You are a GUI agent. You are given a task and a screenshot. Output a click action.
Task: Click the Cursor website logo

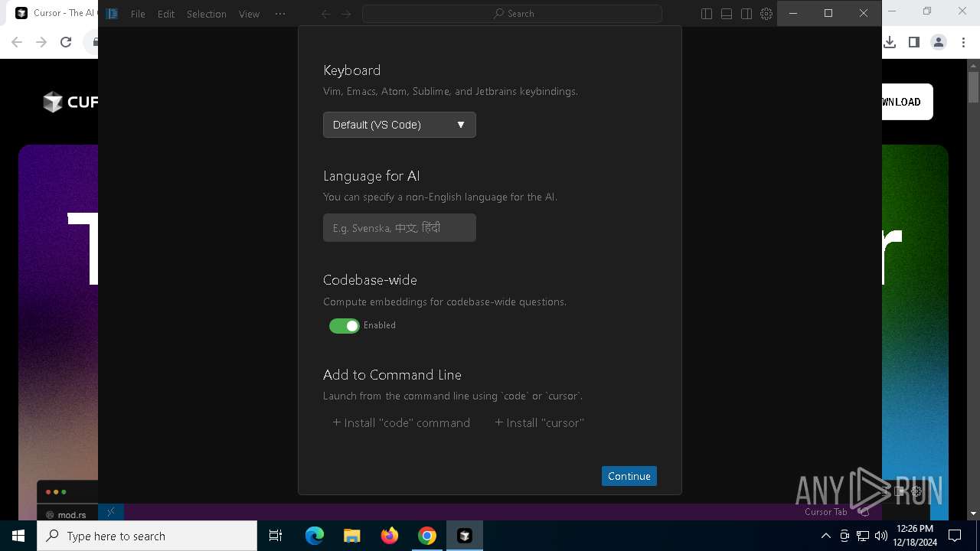(x=70, y=102)
